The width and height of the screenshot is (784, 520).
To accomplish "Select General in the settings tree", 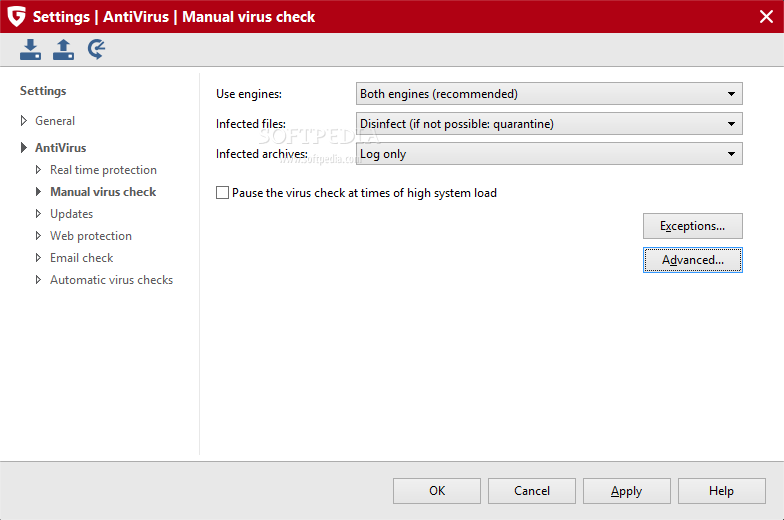I will (55, 120).
